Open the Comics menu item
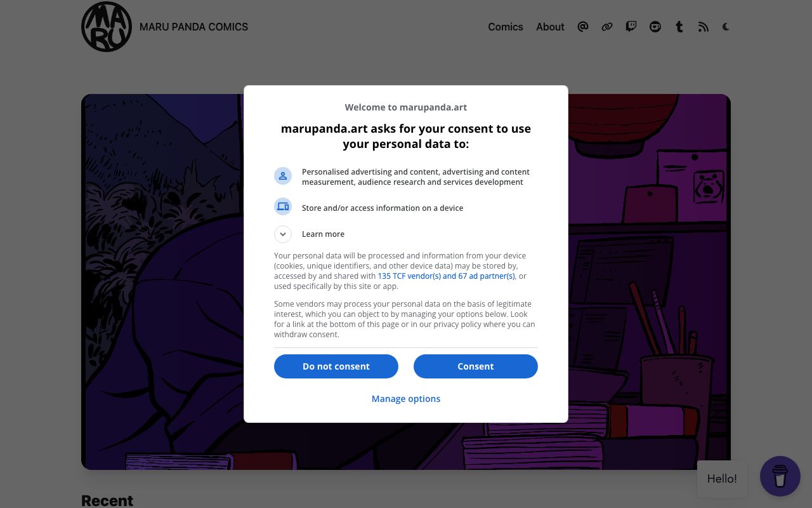Screen dimensions: 812x508 tap(506, 27)
